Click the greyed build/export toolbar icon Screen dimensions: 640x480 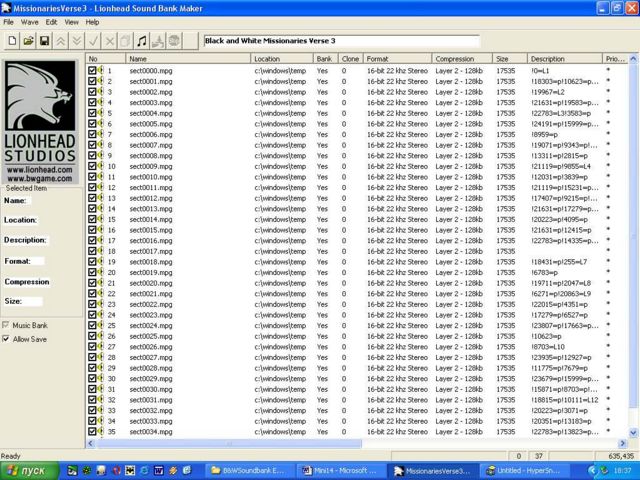[x=158, y=41]
